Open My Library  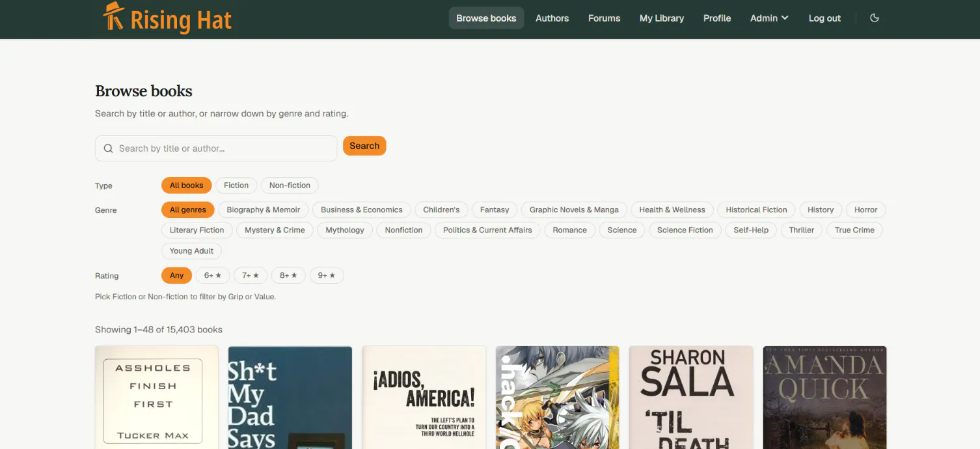pyautogui.click(x=661, y=18)
